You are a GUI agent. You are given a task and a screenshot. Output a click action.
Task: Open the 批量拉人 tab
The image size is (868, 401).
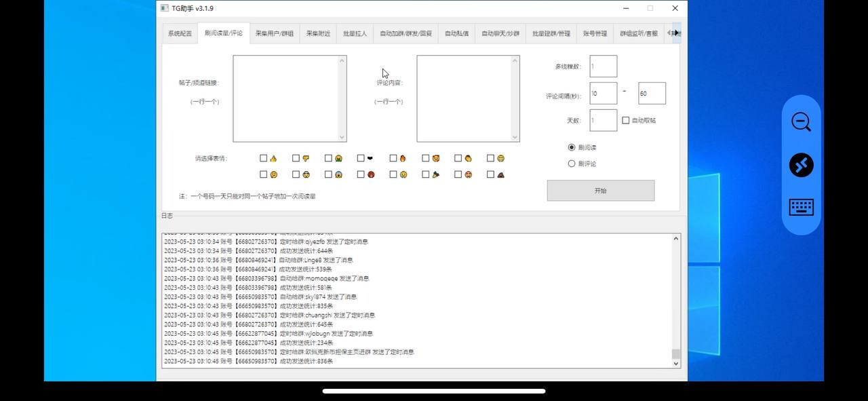(x=355, y=33)
